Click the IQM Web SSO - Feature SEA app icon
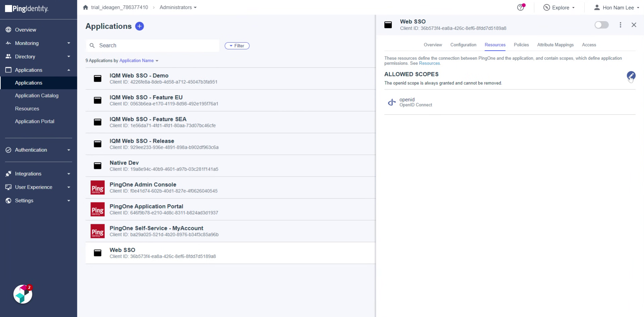The image size is (644, 317). 97,122
